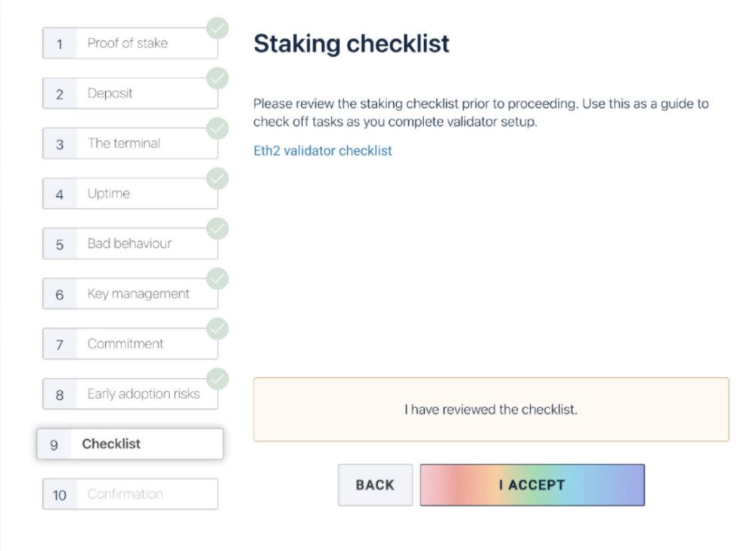
Task: Click the checkmark badge on Deposit step
Action: [218, 79]
